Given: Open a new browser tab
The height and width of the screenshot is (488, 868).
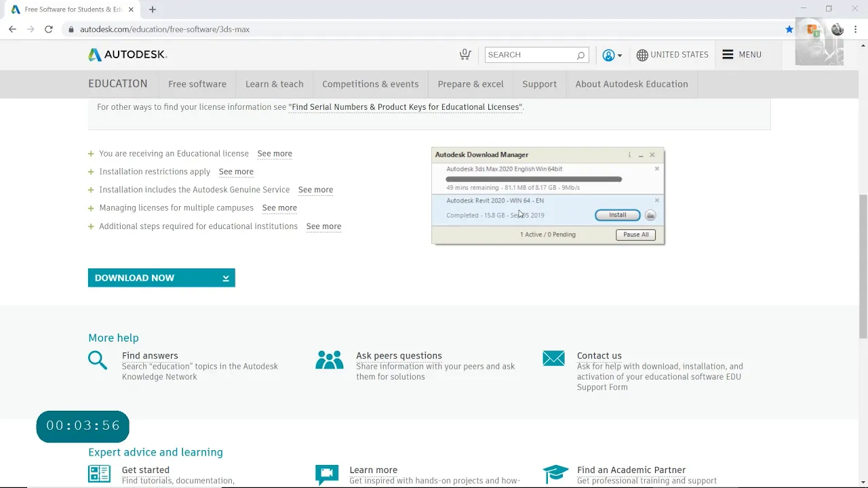Looking at the screenshot, I should [x=153, y=9].
